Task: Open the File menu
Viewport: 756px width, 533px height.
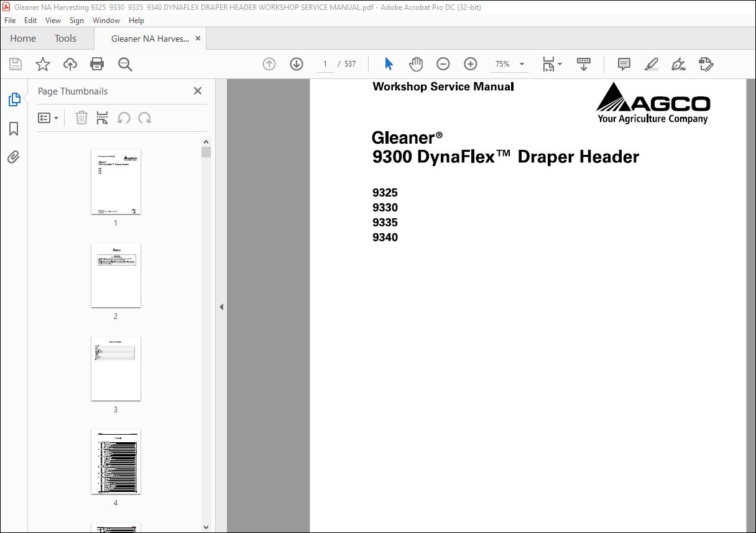Action: [x=10, y=21]
